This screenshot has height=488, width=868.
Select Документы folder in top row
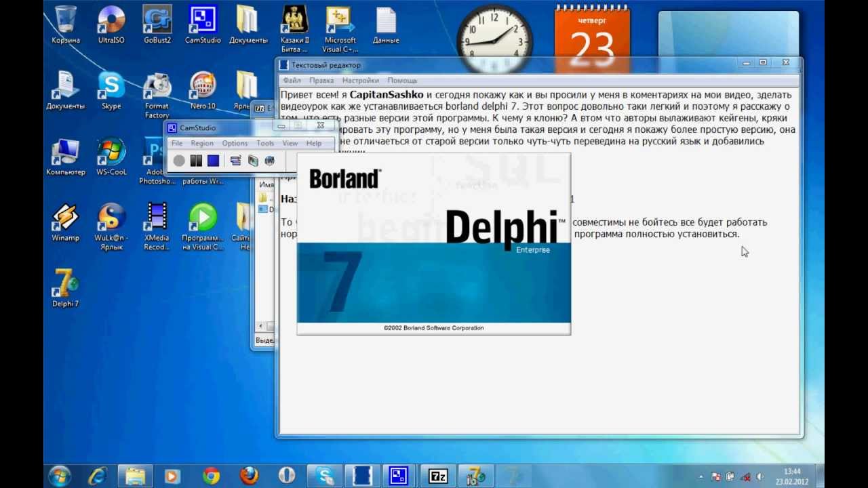(248, 25)
